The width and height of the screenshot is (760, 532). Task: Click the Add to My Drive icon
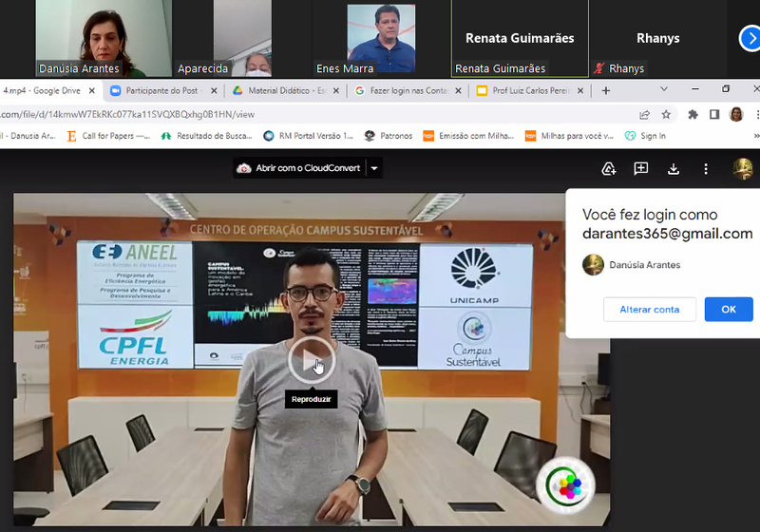click(609, 169)
